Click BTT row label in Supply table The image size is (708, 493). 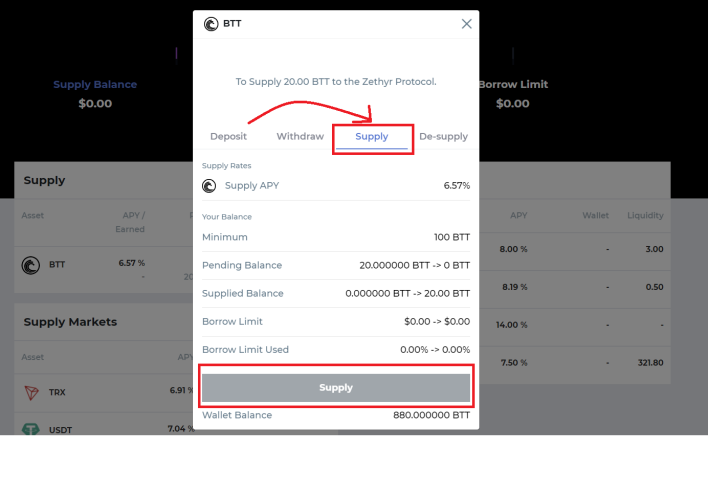coord(57,265)
